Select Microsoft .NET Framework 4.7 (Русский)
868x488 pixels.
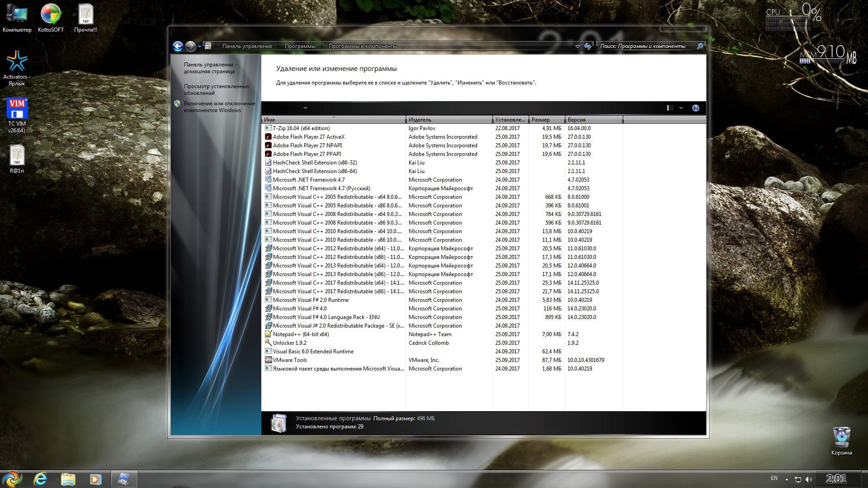point(443,188)
